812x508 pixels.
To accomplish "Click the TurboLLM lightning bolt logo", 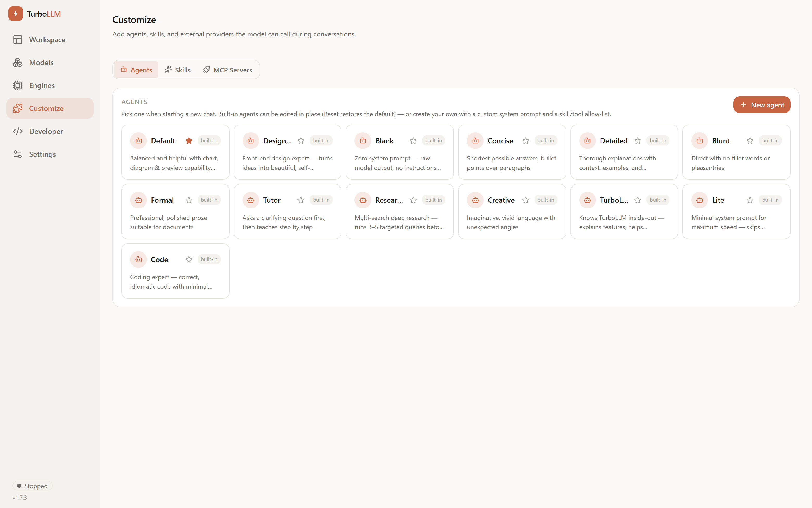I will point(15,14).
